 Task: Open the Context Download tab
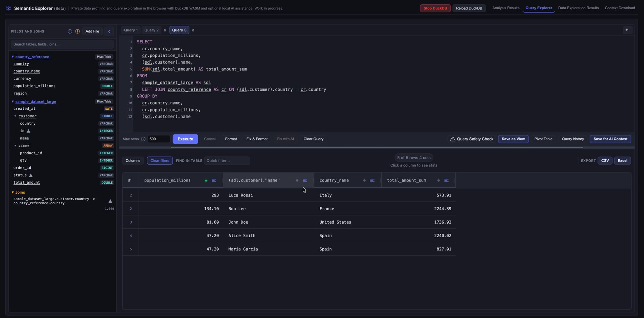(620, 8)
